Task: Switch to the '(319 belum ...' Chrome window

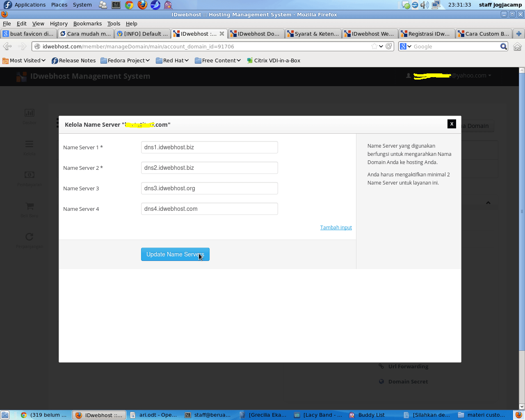Action: pos(44,415)
